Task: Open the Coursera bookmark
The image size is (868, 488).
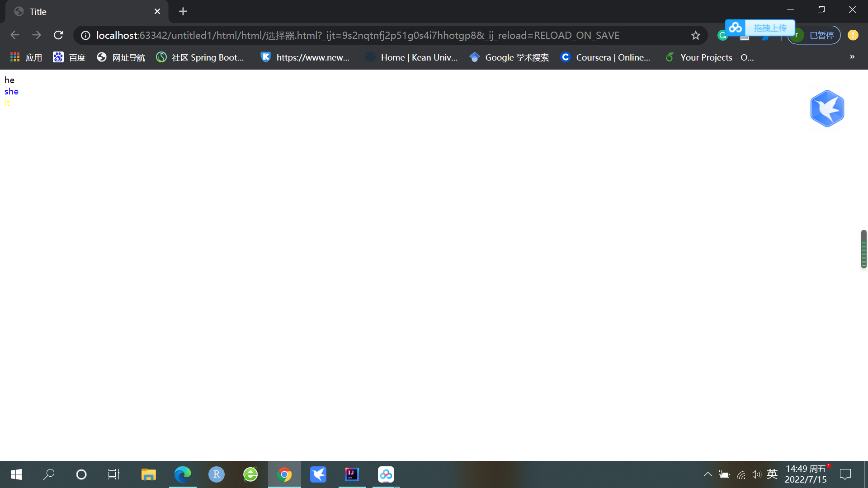Action: 605,57
